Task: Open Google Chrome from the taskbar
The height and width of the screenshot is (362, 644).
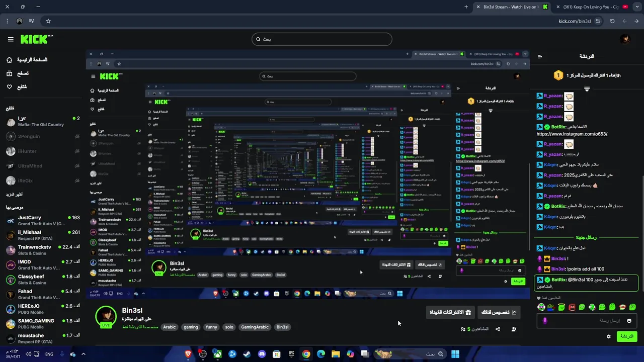Action: point(306,354)
